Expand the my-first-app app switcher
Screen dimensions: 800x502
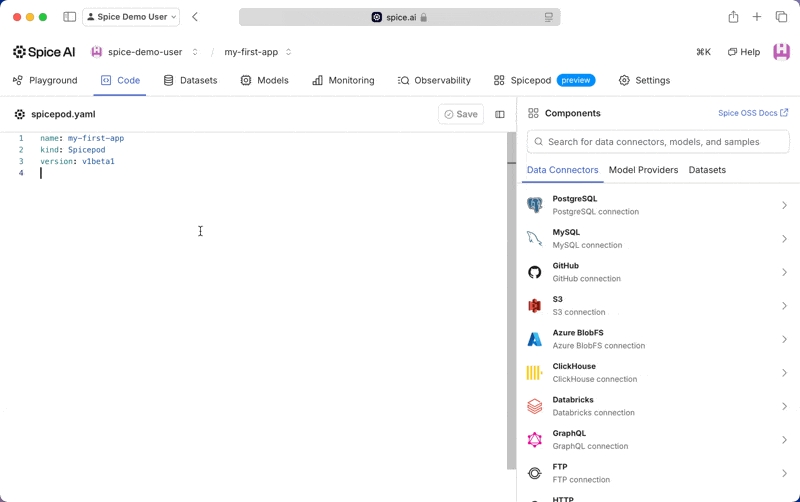tap(258, 52)
